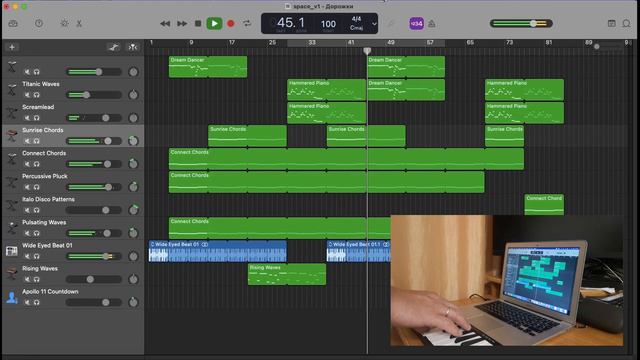Select the Titanic Waves track instrument icon
Screen dimensions: 640x360
click(12, 89)
